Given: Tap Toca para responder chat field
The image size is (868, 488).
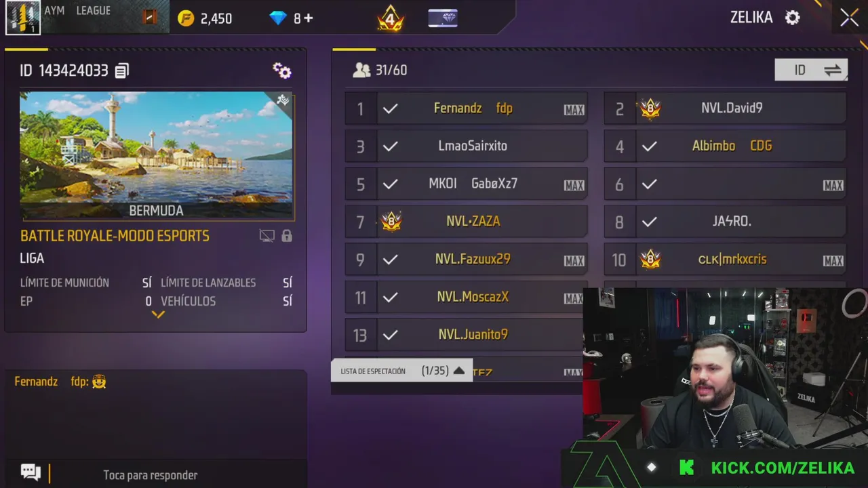Looking at the screenshot, I should tap(151, 475).
